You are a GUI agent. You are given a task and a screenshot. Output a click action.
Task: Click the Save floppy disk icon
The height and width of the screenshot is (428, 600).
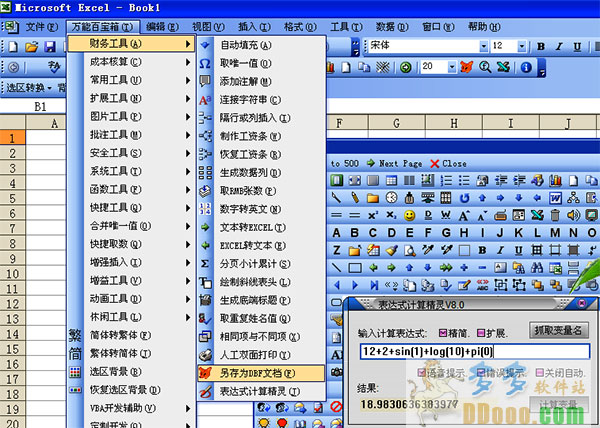50,47
